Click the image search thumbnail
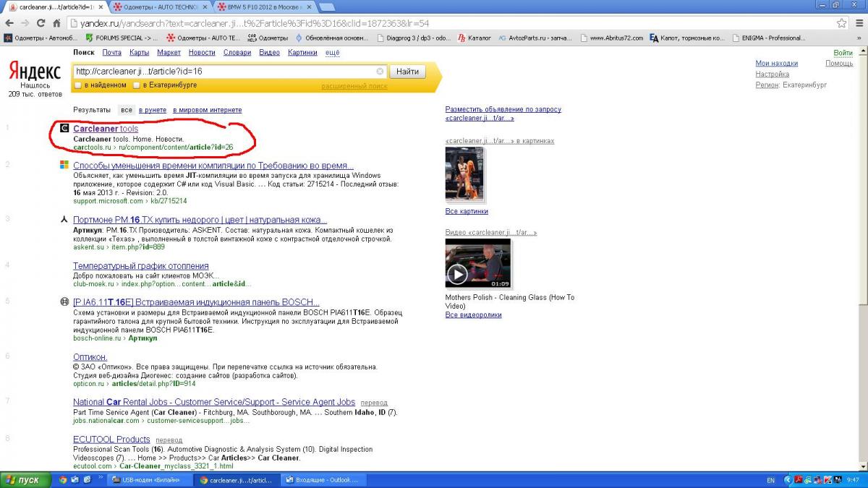The image size is (868, 488). [x=464, y=175]
